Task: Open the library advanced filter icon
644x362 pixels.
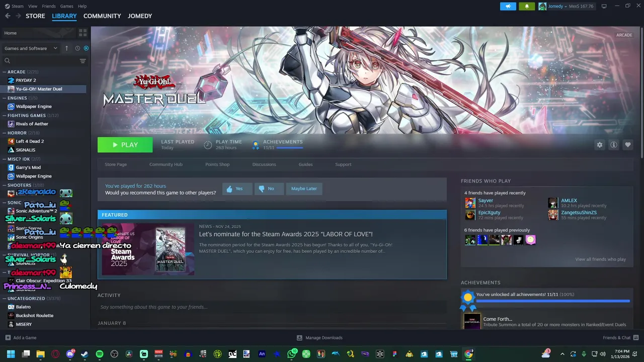Action: coord(83,61)
